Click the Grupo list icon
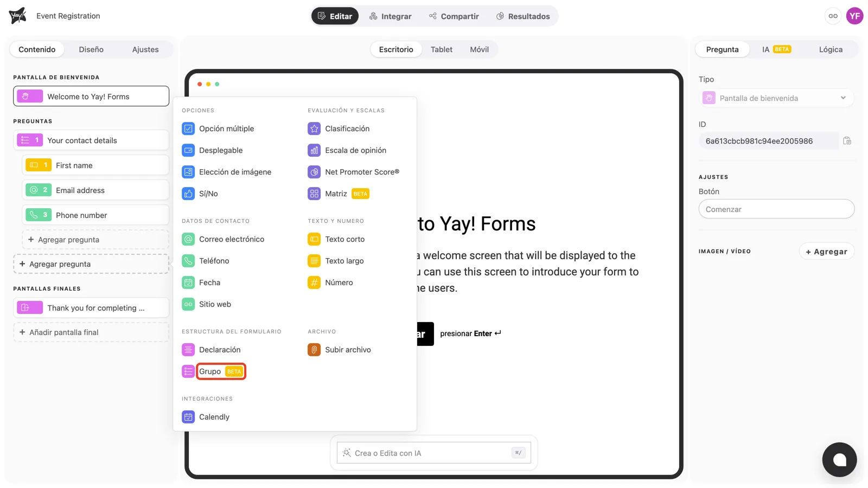Screen dimensions: 868x488 tap(188, 371)
